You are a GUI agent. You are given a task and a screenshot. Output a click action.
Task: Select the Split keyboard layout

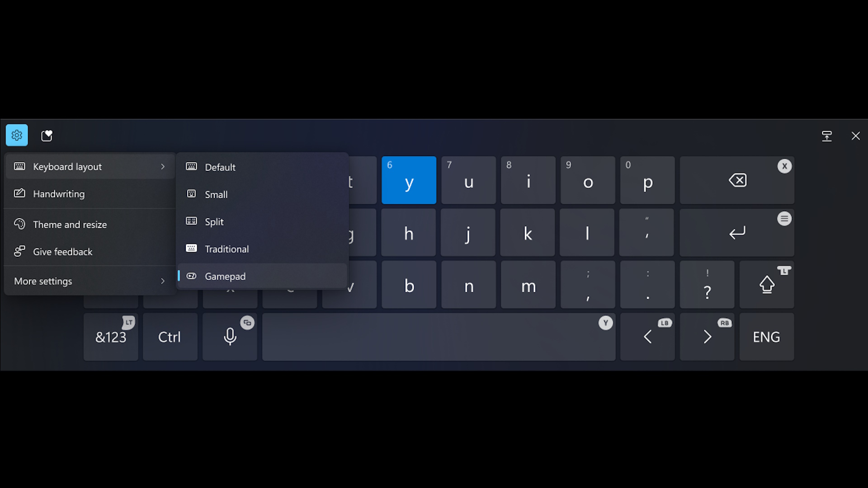(x=214, y=221)
